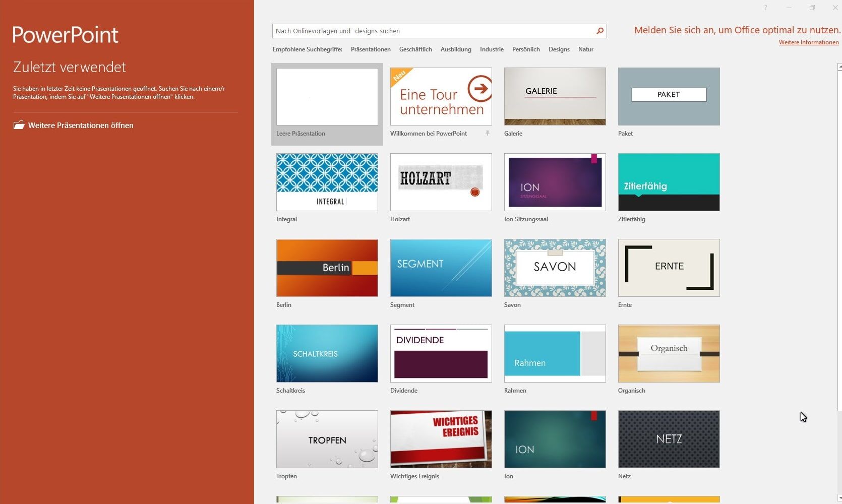Pick the Schaltkreis template thumbnail
Image resolution: width=842 pixels, height=504 pixels.
tap(327, 354)
